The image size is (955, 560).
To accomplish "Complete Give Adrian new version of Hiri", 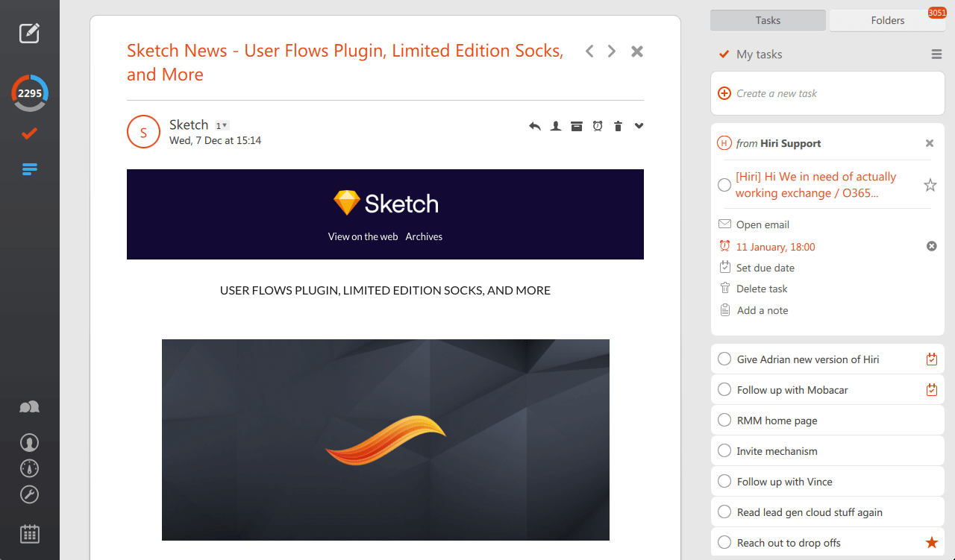I will click(x=724, y=359).
